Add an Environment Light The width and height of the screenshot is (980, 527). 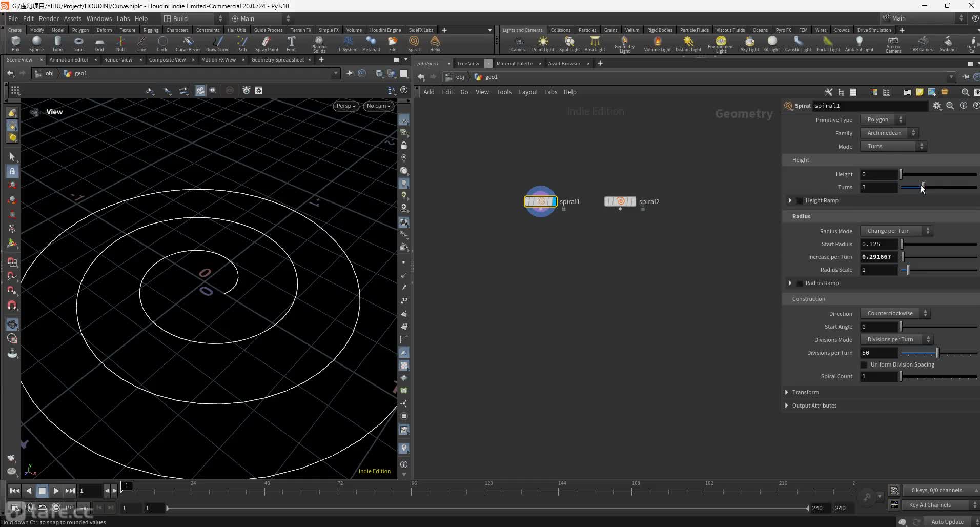point(721,45)
